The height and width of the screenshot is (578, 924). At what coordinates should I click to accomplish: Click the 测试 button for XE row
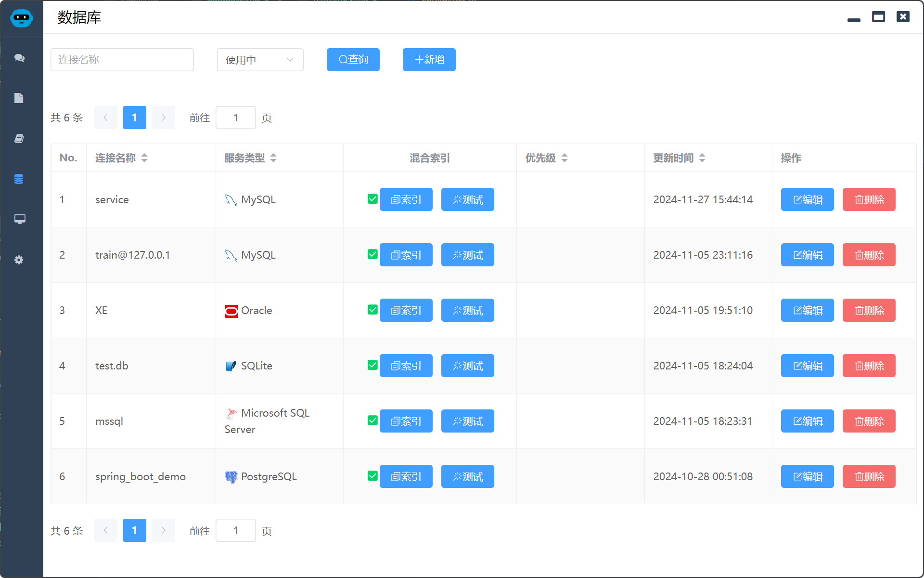pyautogui.click(x=467, y=310)
